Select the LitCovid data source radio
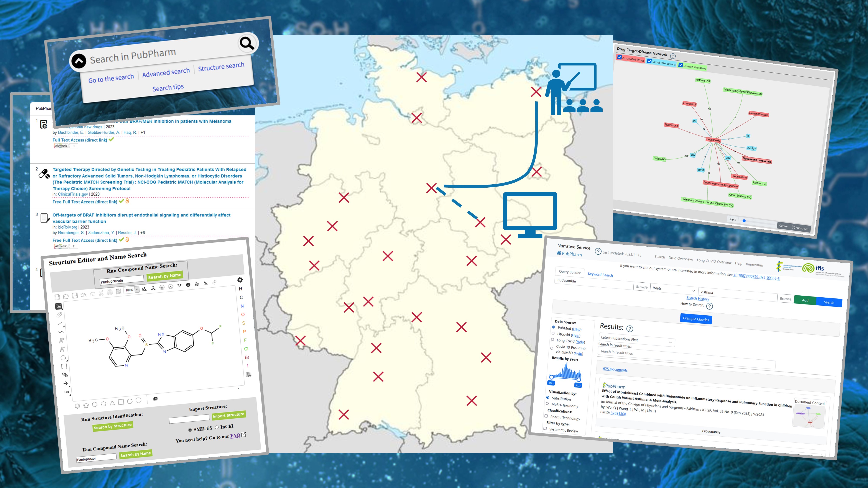The image size is (868, 488). [553, 333]
